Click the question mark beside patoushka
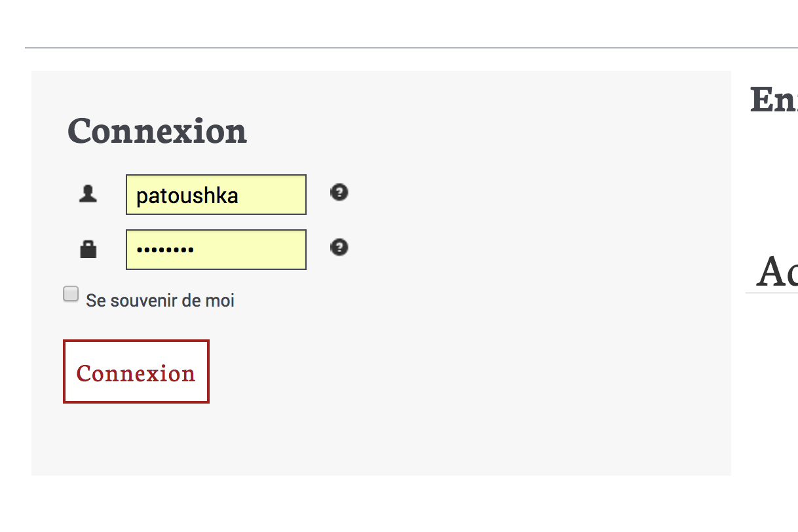The height and width of the screenshot is (532, 798). point(339,193)
